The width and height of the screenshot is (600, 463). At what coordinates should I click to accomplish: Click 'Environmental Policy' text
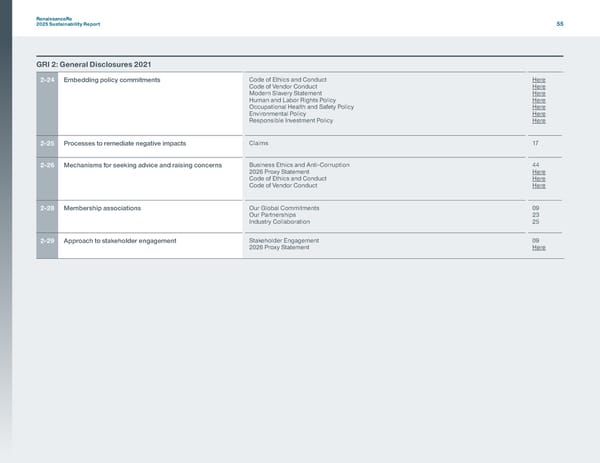[277, 114]
